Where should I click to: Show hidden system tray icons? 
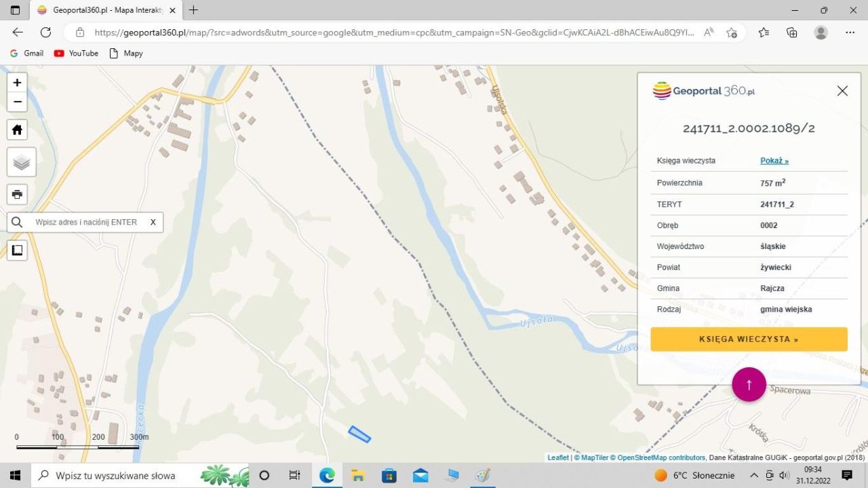pyautogui.click(x=753, y=475)
